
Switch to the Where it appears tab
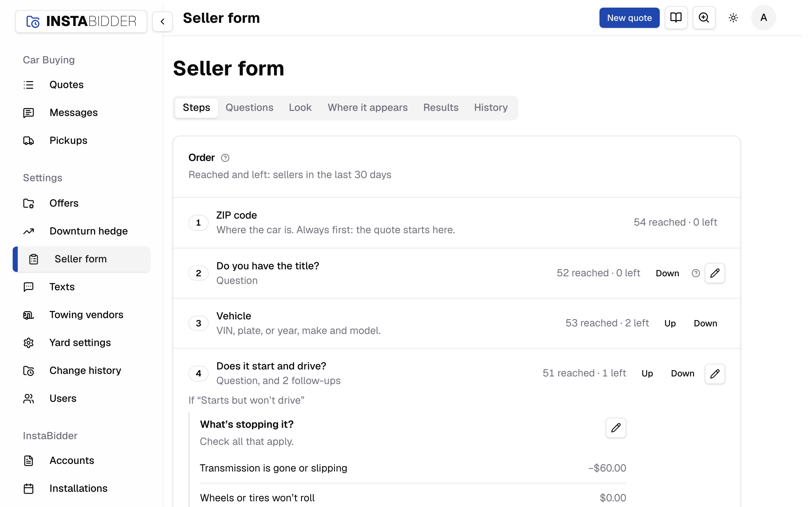point(367,108)
